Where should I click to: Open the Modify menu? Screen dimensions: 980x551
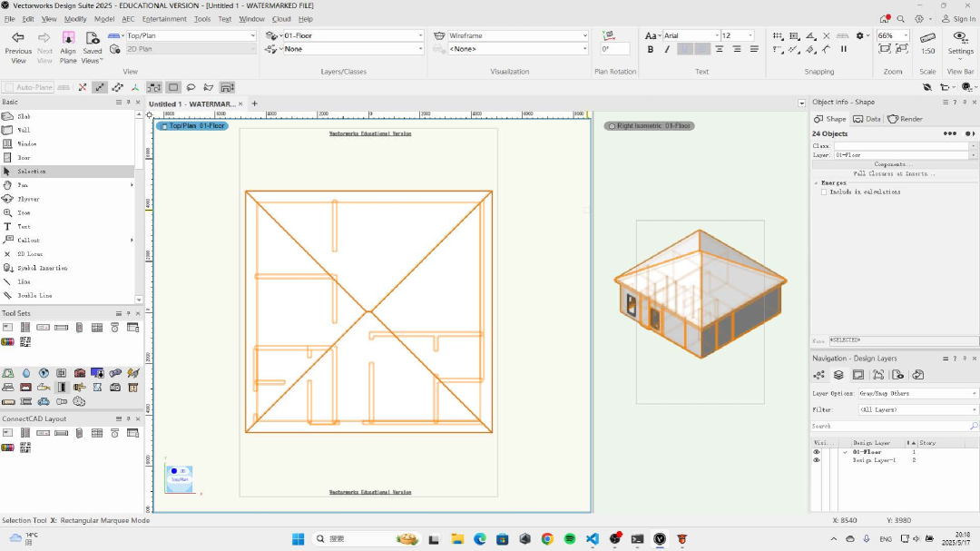(75, 19)
